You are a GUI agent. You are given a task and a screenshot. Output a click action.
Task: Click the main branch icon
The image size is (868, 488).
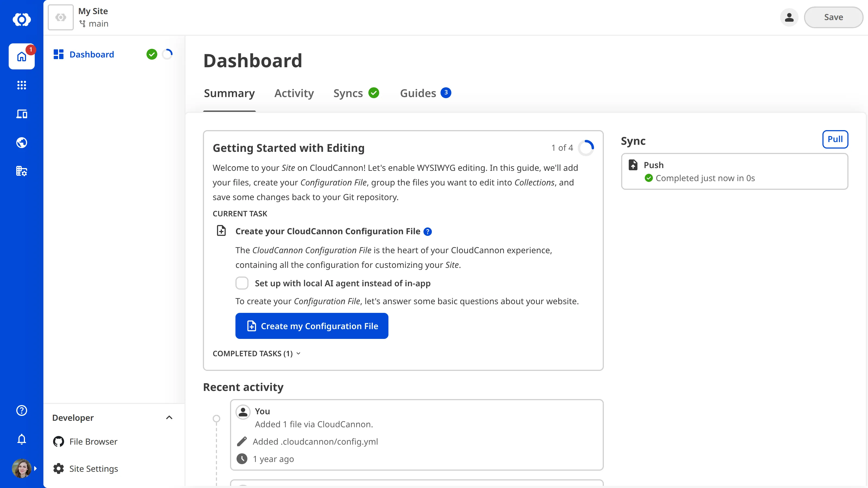(x=82, y=24)
